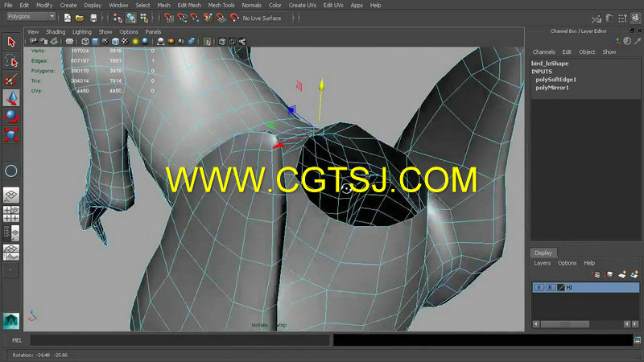
Task: Toggle visibility V of layer HI
Action: coord(539,287)
